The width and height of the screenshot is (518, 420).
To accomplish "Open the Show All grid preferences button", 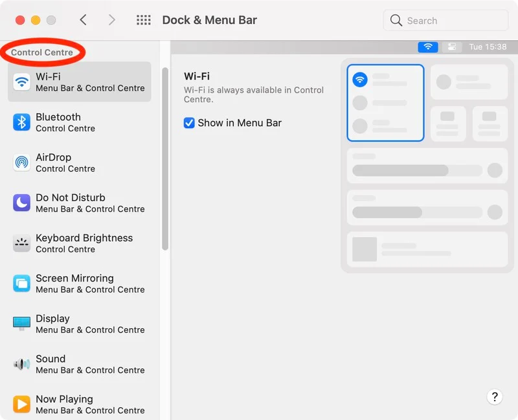I will click(x=144, y=20).
